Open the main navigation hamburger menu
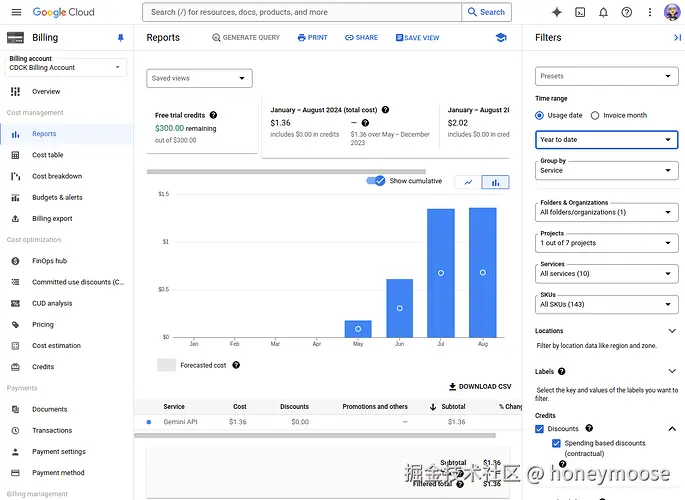 tap(16, 12)
